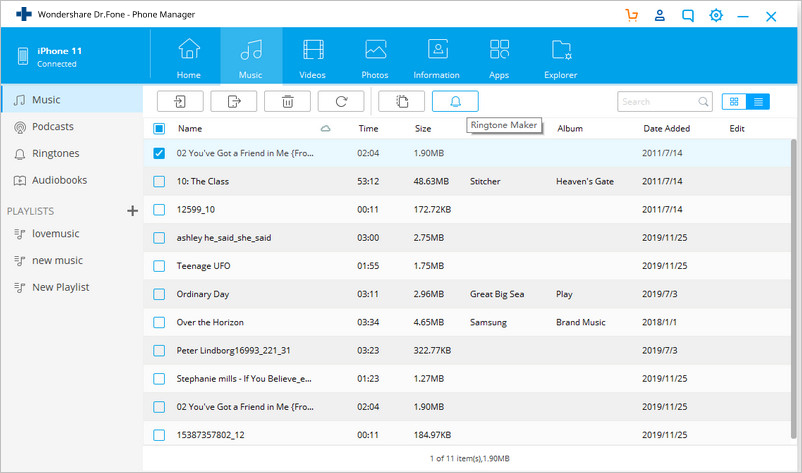Click the de-duplicate toolbar button
This screenshot has width=802, height=473.
point(402,101)
